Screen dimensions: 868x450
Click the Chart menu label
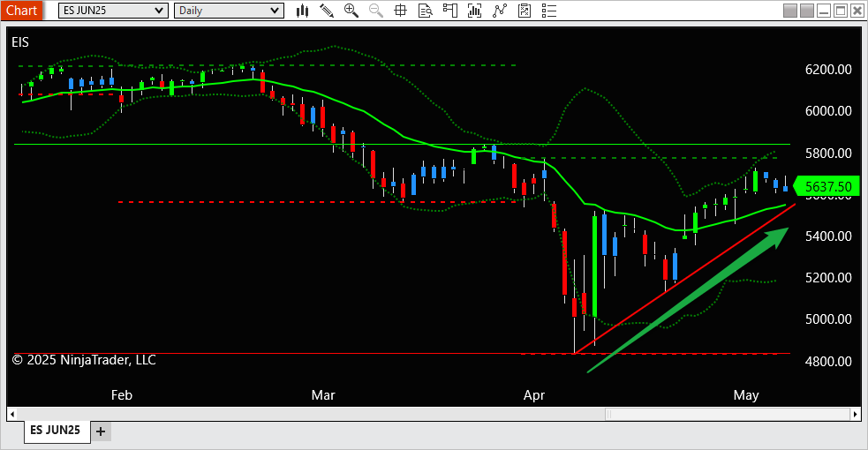click(x=21, y=11)
